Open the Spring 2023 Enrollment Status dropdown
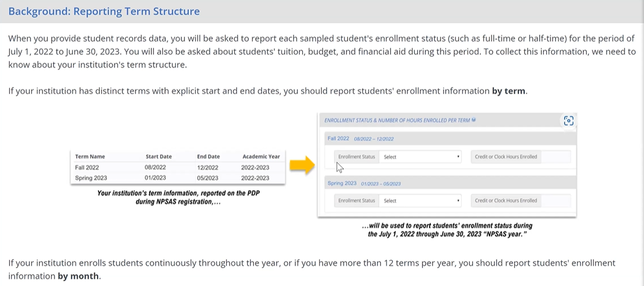Screen dimensions: 644x286 tap(422, 201)
